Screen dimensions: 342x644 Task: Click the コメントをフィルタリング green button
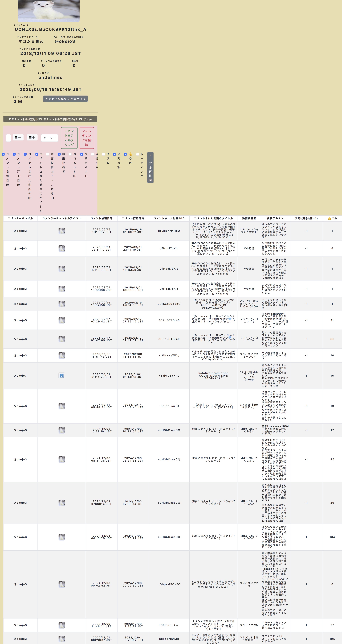point(69,138)
